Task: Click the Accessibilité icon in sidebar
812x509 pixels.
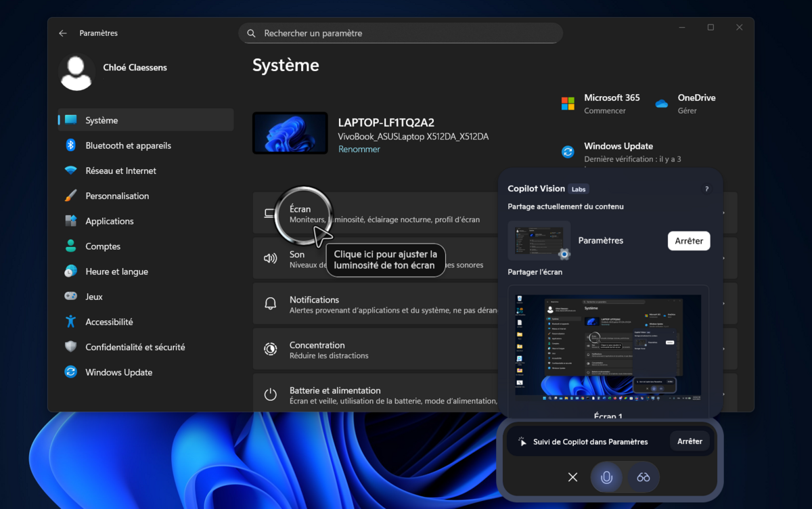Action: click(x=70, y=322)
